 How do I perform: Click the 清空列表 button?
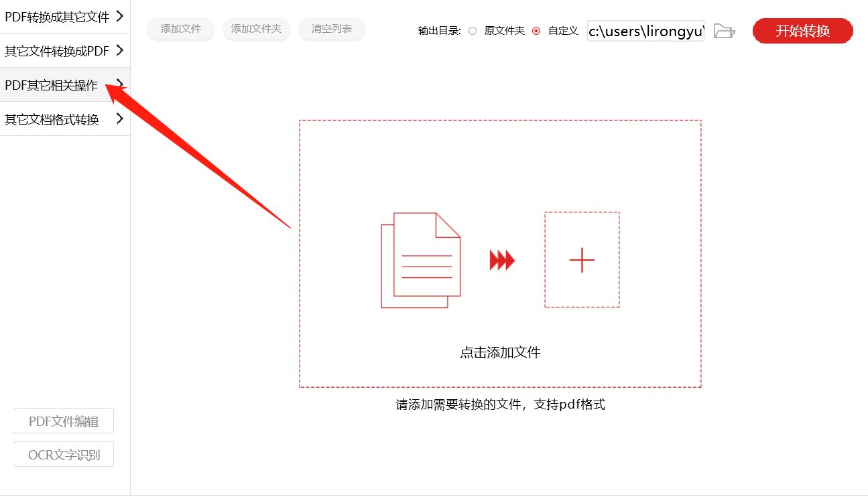tap(331, 29)
